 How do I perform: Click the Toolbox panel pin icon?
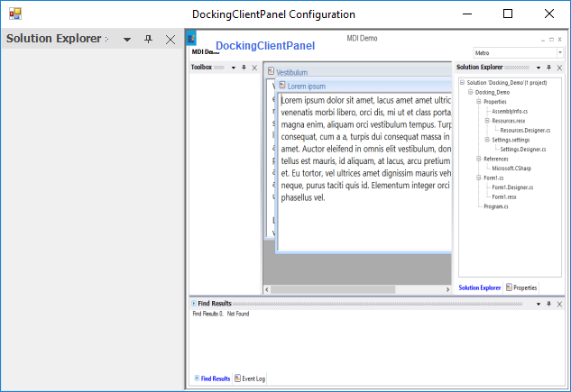click(244, 68)
